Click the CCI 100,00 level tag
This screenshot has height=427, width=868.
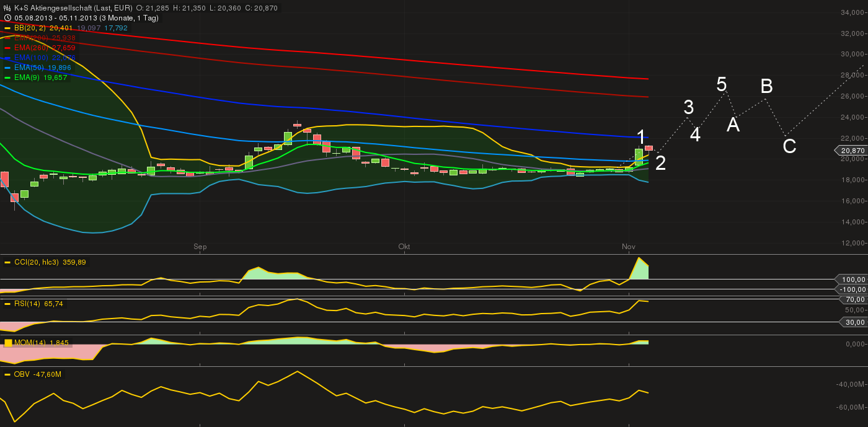[852, 280]
